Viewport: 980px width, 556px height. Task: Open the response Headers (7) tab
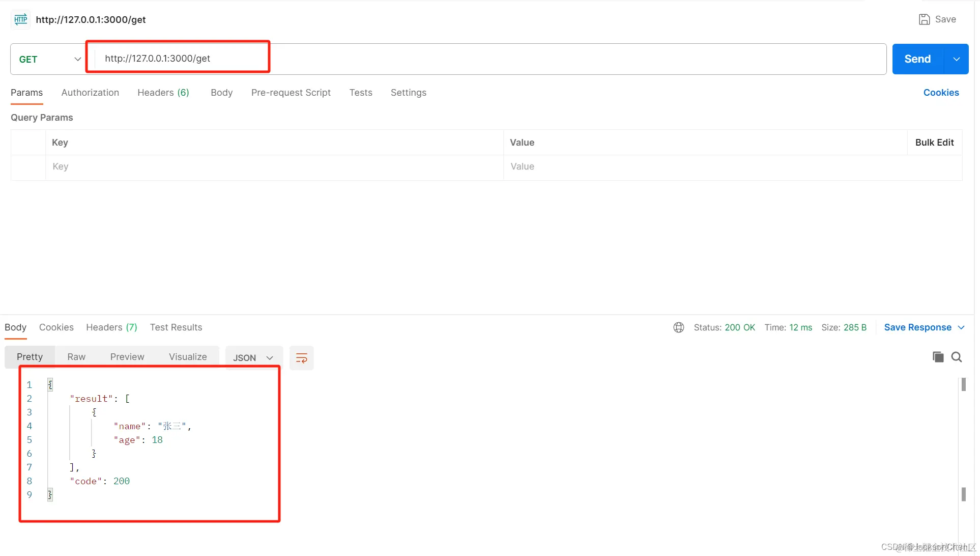tap(111, 327)
